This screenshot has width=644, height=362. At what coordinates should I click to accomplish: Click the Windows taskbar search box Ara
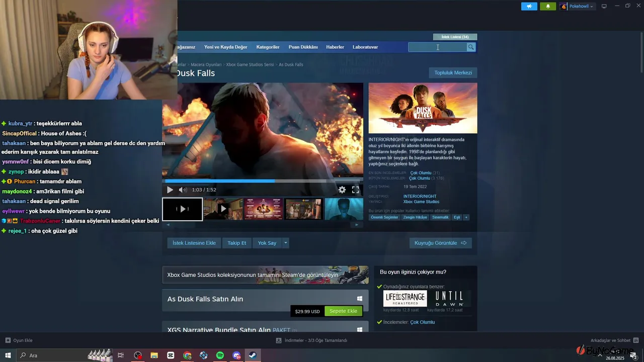(x=64, y=355)
